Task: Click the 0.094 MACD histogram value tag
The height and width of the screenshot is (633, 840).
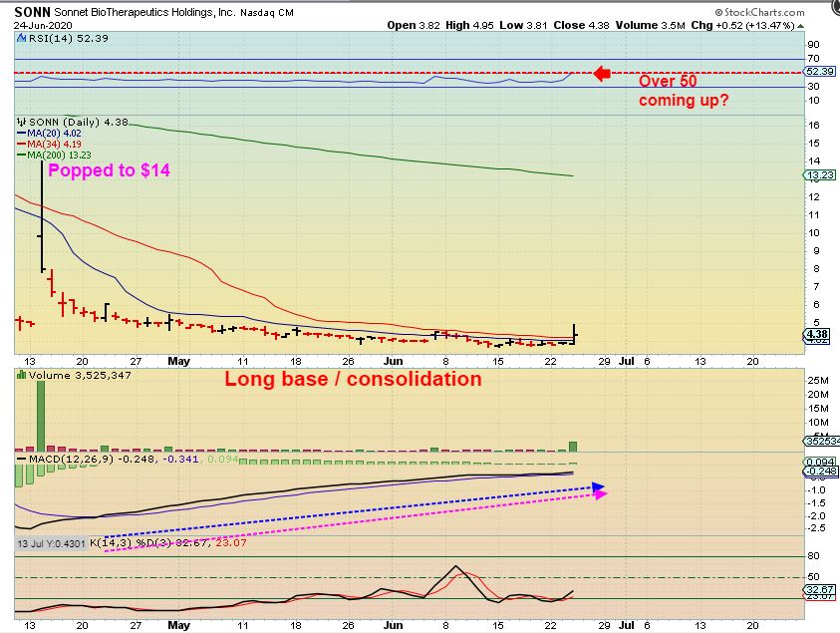Action: tap(820, 462)
